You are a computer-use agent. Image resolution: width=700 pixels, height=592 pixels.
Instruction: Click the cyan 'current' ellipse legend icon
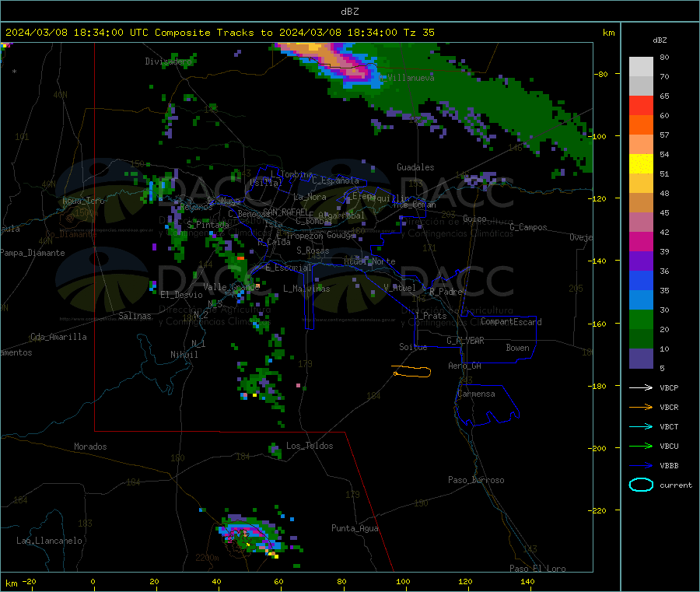click(641, 485)
